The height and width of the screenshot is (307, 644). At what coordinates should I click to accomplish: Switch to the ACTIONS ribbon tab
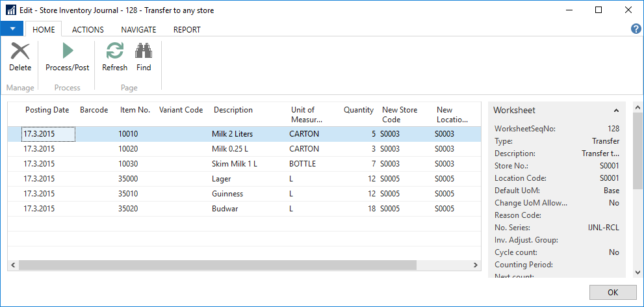[88, 29]
